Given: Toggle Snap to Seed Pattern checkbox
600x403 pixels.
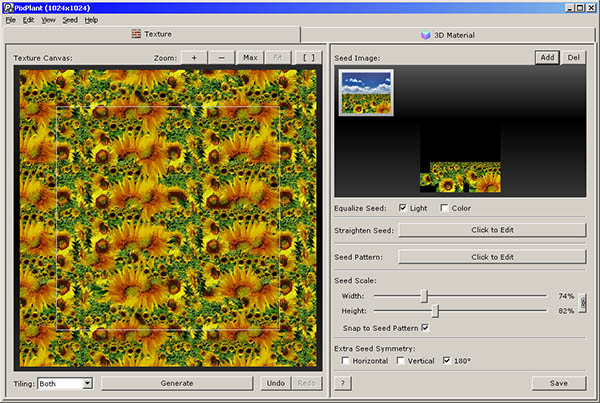Looking at the screenshot, I should pyautogui.click(x=425, y=327).
